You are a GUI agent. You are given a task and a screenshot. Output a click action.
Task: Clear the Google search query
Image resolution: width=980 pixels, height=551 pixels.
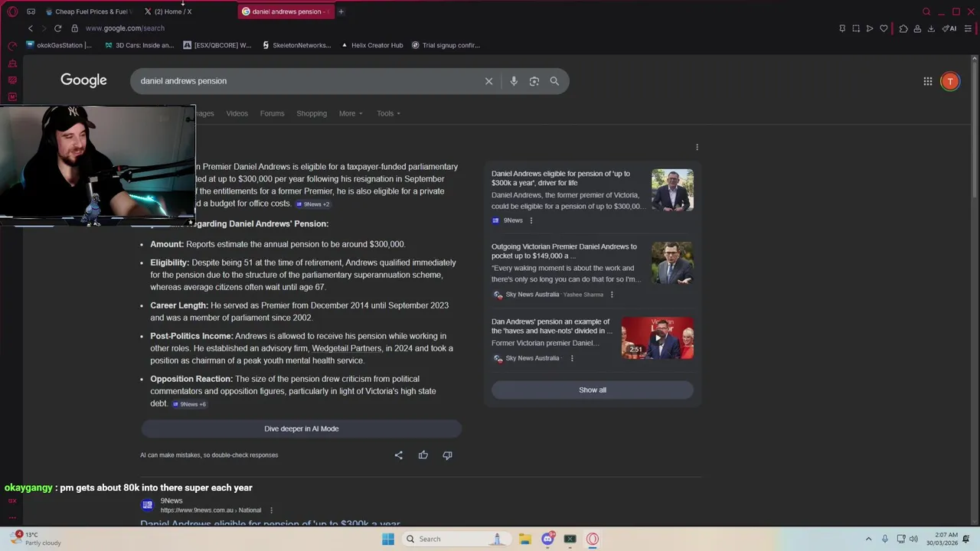[x=488, y=81]
